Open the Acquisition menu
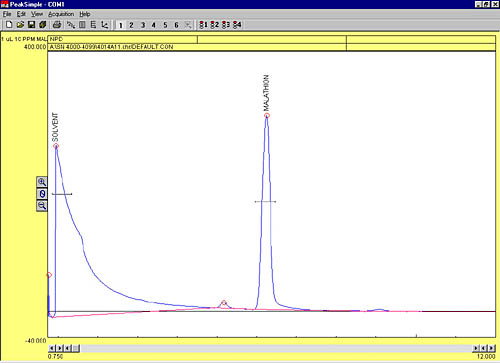The image size is (500, 363). pyautogui.click(x=61, y=14)
